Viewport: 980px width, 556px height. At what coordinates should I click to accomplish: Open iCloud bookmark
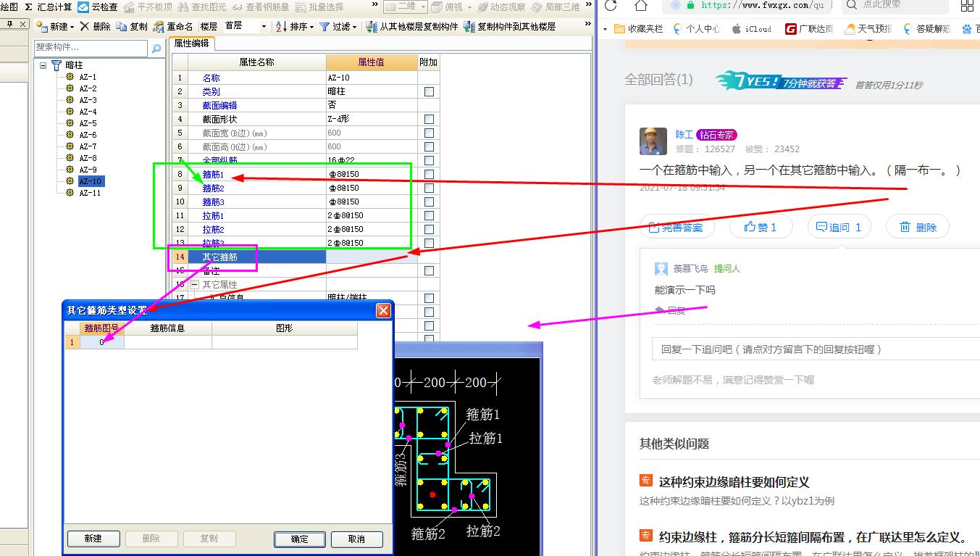(751, 29)
